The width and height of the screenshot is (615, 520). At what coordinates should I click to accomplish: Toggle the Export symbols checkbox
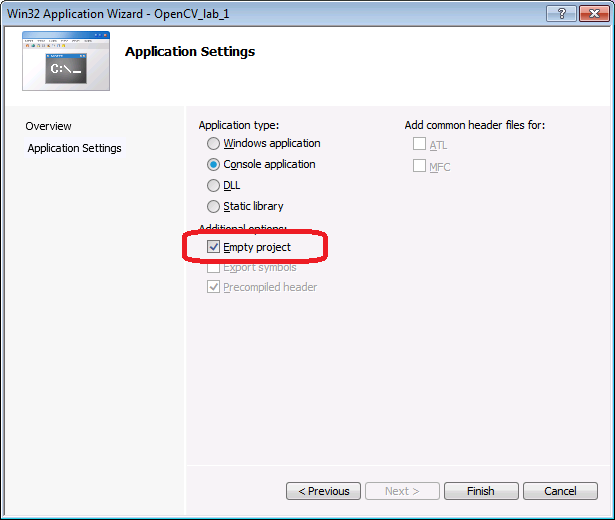[x=213, y=267]
